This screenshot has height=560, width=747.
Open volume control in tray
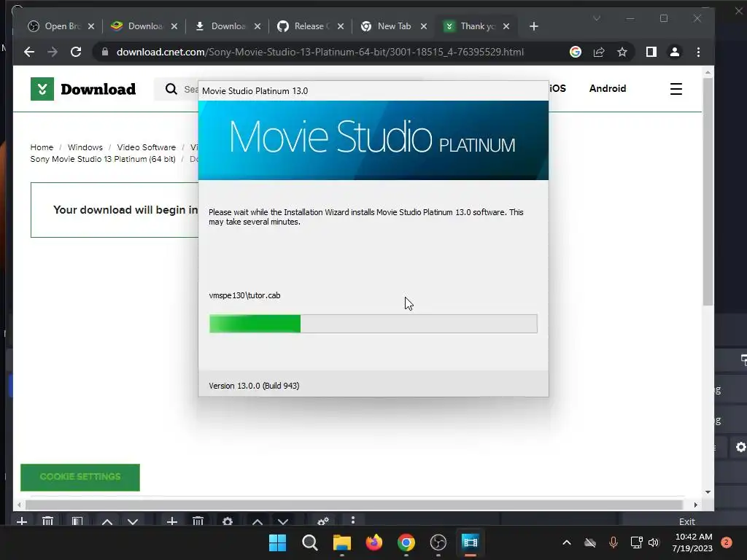coord(654,542)
